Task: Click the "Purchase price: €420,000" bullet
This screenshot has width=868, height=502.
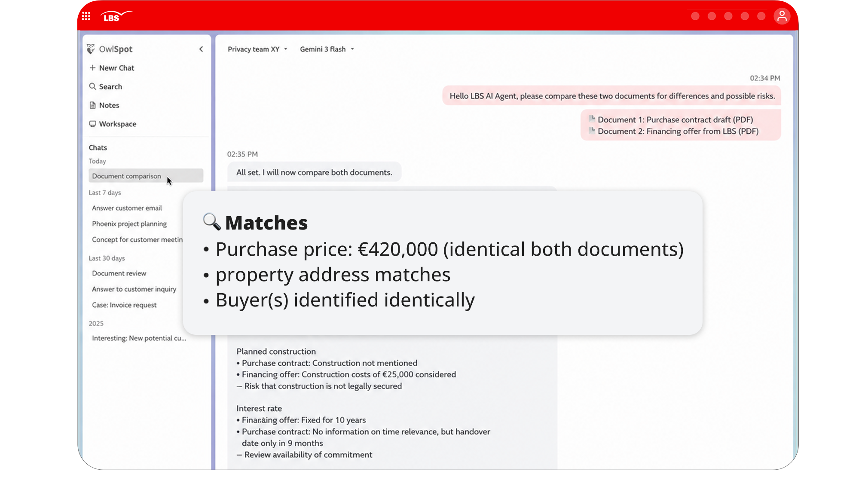Action: pos(449,249)
